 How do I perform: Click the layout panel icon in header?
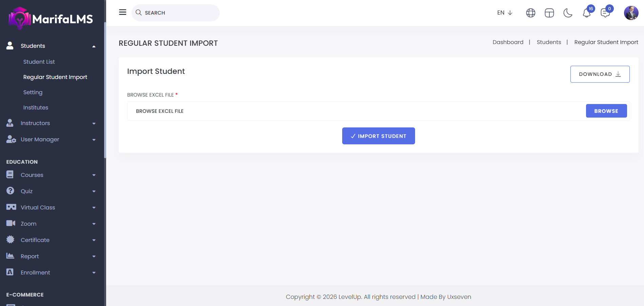pos(549,13)
